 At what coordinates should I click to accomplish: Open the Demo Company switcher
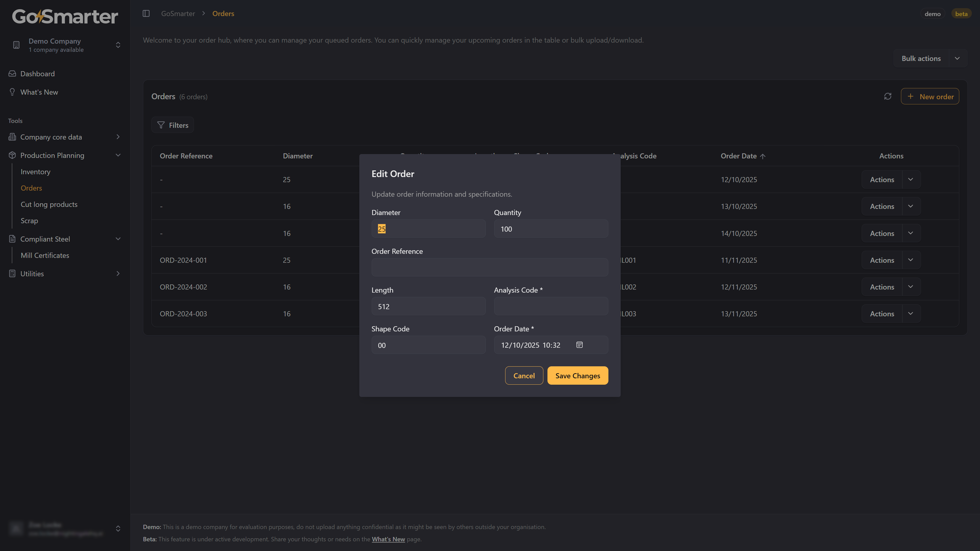pyautogui.click(x=118, y=45)
